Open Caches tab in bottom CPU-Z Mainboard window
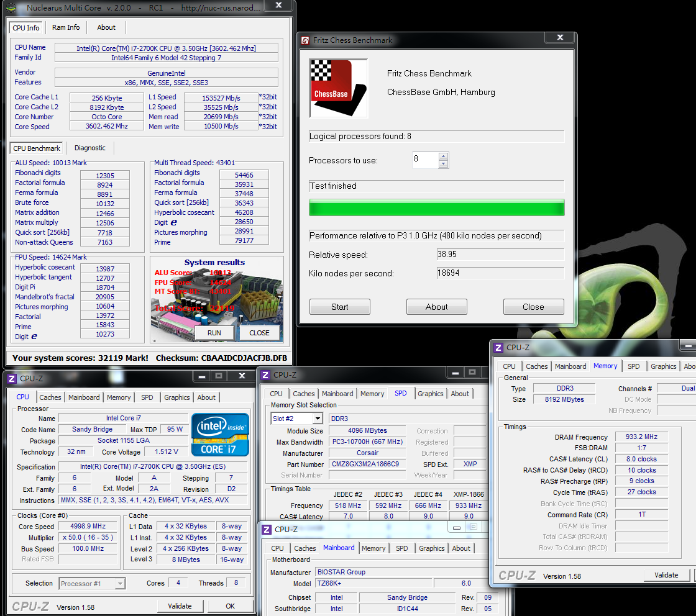The width and height of the screenshot is (696, 616). [x=305, y=548]
